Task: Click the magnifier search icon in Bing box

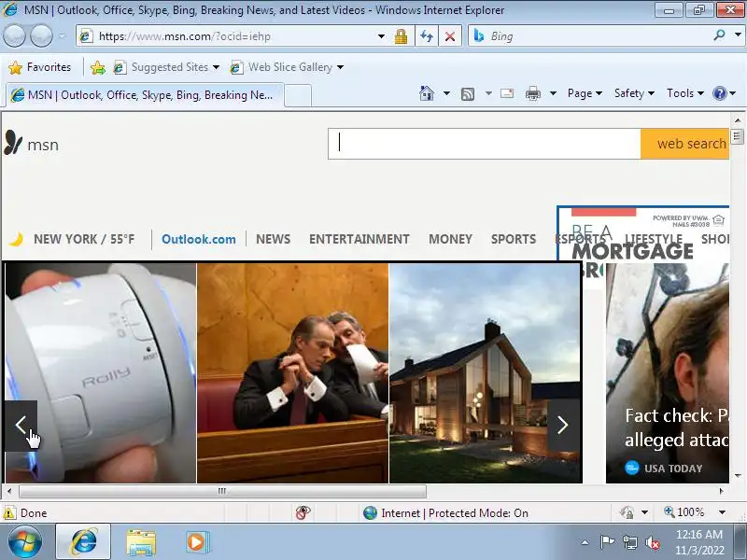Action: (x=719, y=35)
